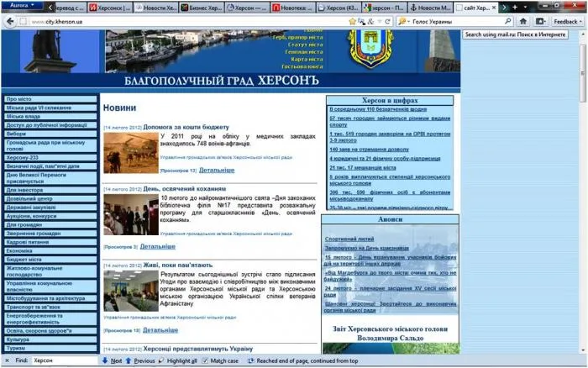Open thumbnail for 'Допомога за кошти бюджету'

click(131, 153)
